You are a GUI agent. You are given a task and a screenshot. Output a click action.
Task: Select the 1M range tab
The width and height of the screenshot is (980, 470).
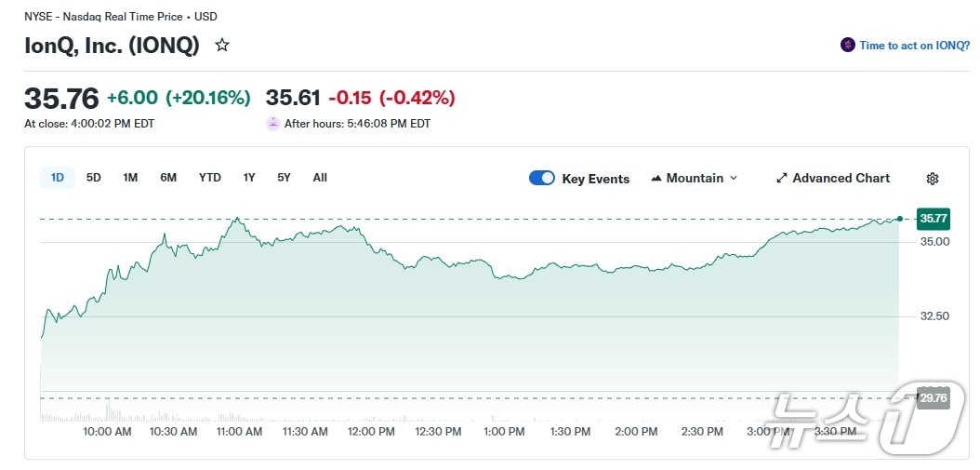pos(130,178)
